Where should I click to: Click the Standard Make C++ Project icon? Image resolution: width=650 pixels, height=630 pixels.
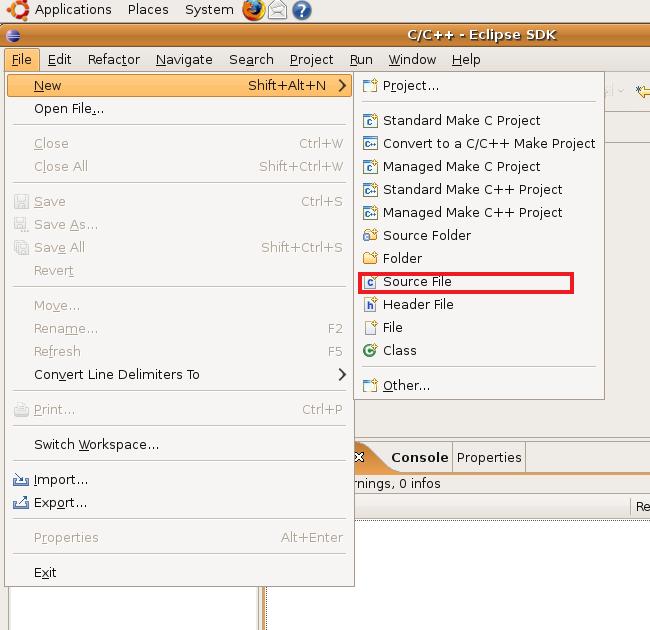[x=370, y=189]
